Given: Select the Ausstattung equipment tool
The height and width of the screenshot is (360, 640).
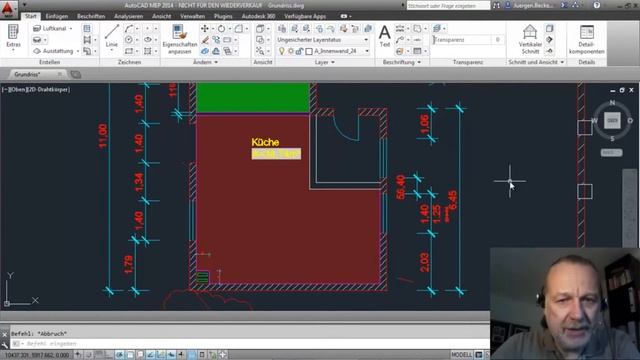Looking at the screenshot, I should click(53, 51).
